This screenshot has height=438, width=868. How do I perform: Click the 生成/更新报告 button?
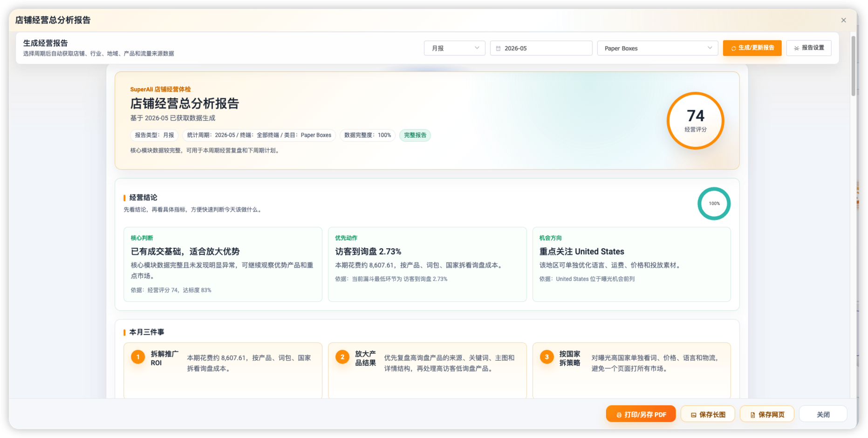(752, 48)
